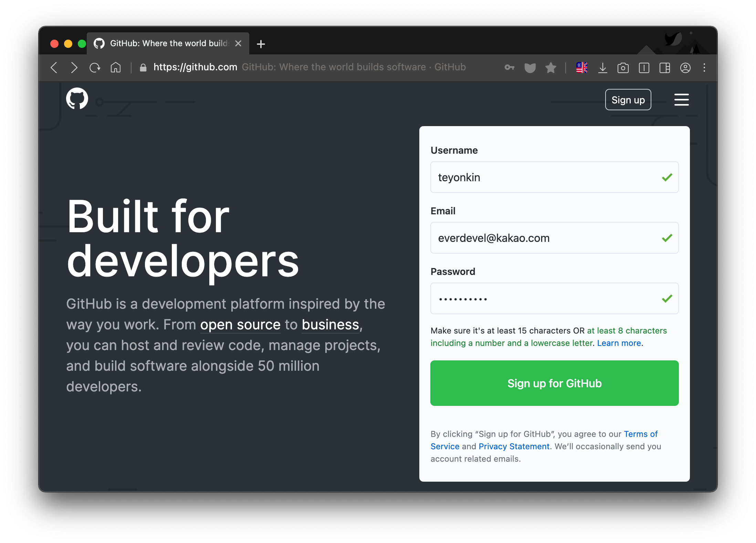
Task: Click the Email label
Action: (443, 211)
